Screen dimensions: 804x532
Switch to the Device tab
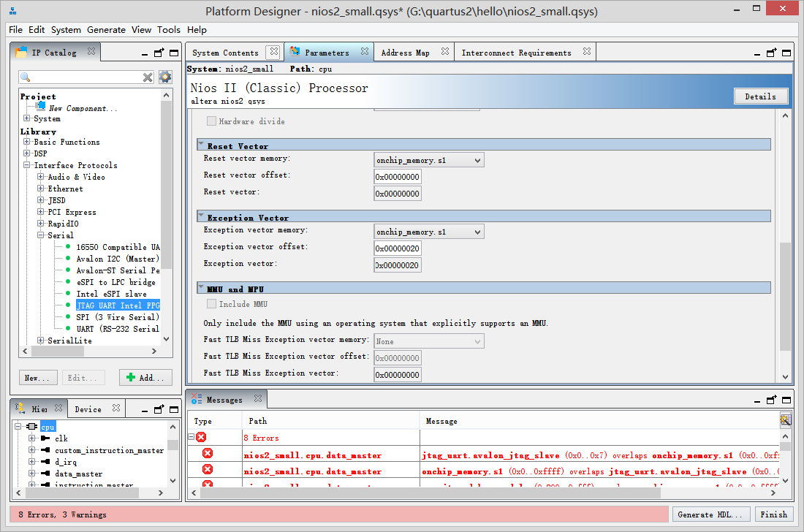pos(88,409)
